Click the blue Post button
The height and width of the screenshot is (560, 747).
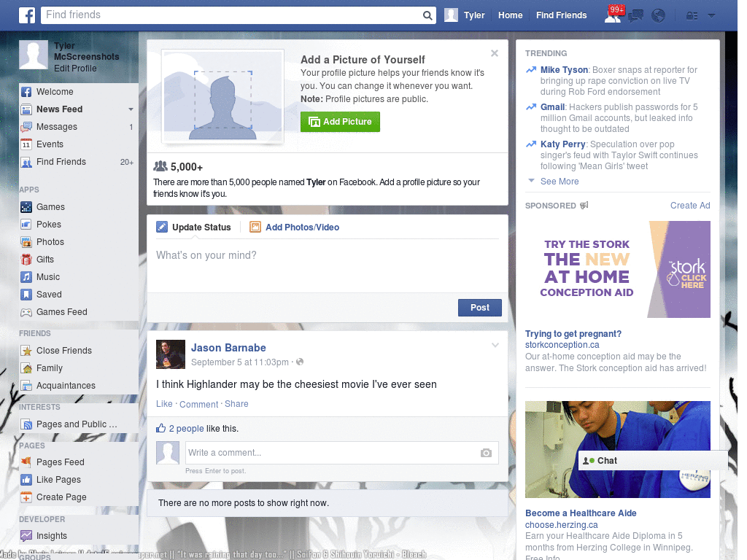[x=480, y=308]
